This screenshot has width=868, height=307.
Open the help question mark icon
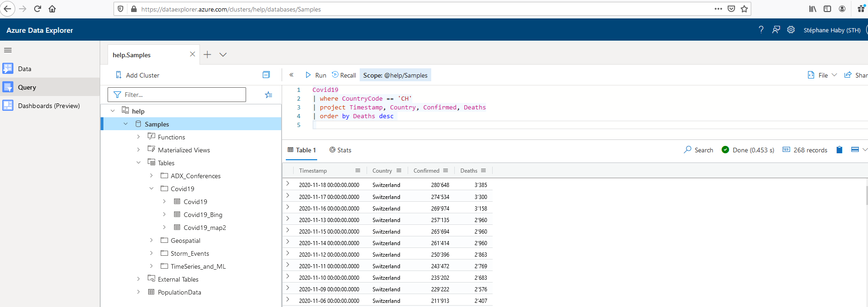[x=761, y=30]
